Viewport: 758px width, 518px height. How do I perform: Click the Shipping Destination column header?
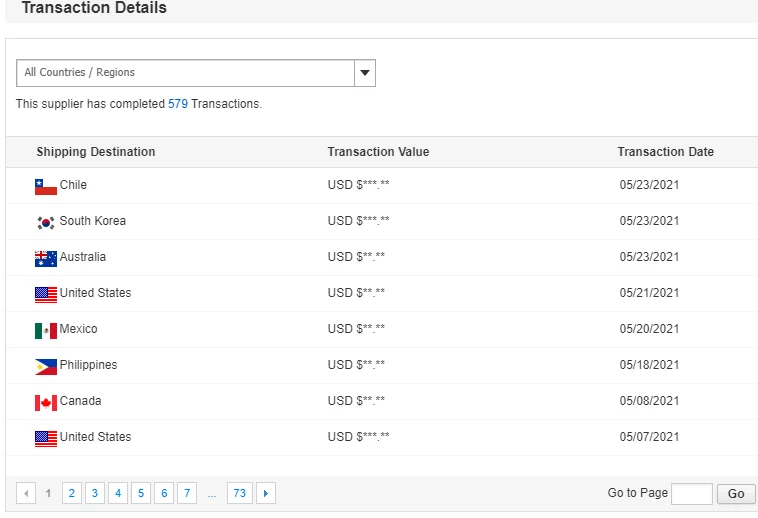click(x=96, y=152)
